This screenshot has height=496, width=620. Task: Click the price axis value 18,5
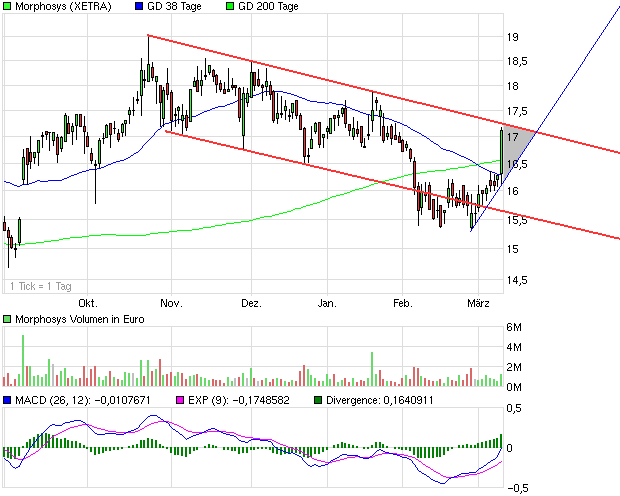(x=517, y=61)
